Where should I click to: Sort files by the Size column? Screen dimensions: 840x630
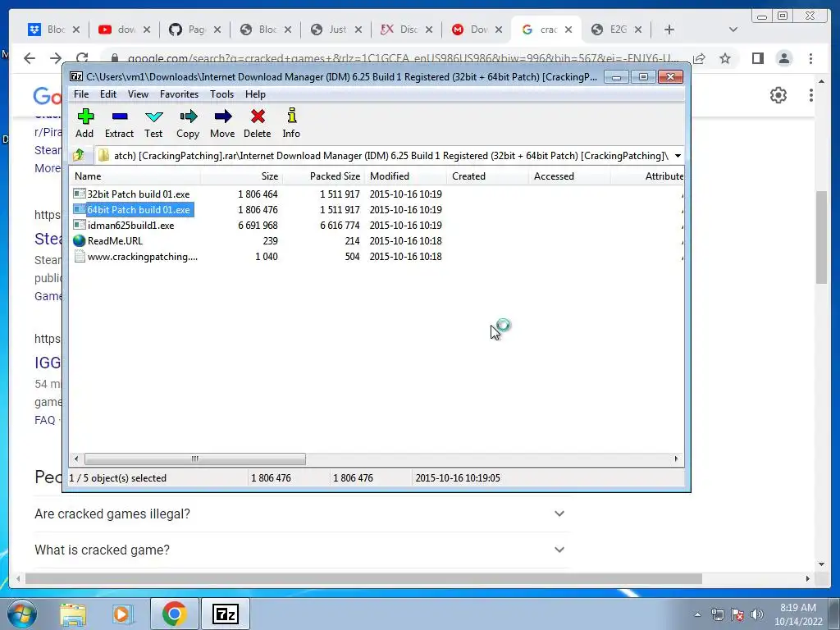coord(241,176)
